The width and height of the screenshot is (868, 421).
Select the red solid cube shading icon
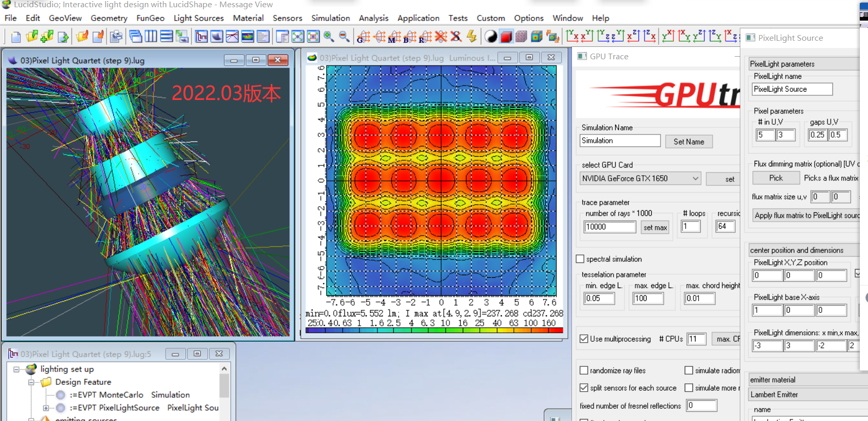coord(506,37)
